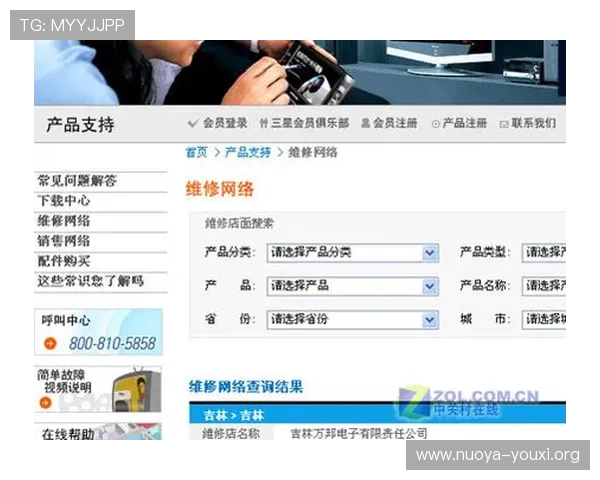Click 维修网络 orange heading

tap(220, 189)
